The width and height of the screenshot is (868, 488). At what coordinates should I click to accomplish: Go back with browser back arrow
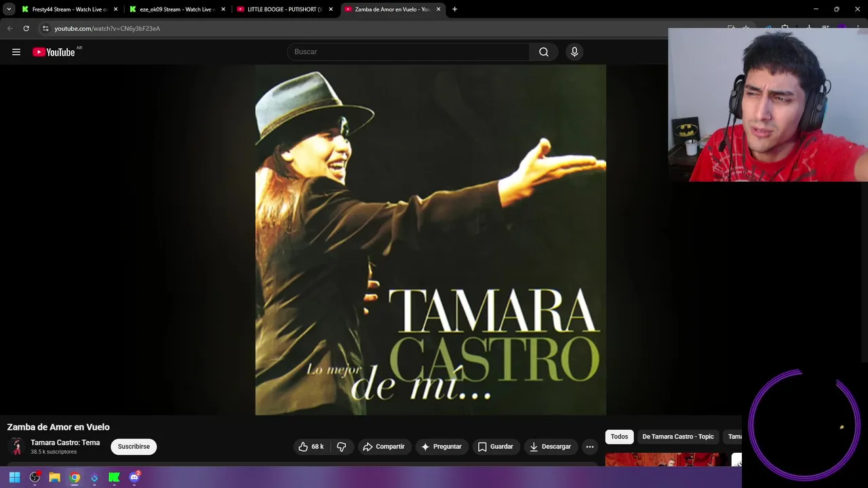[9, 28]
